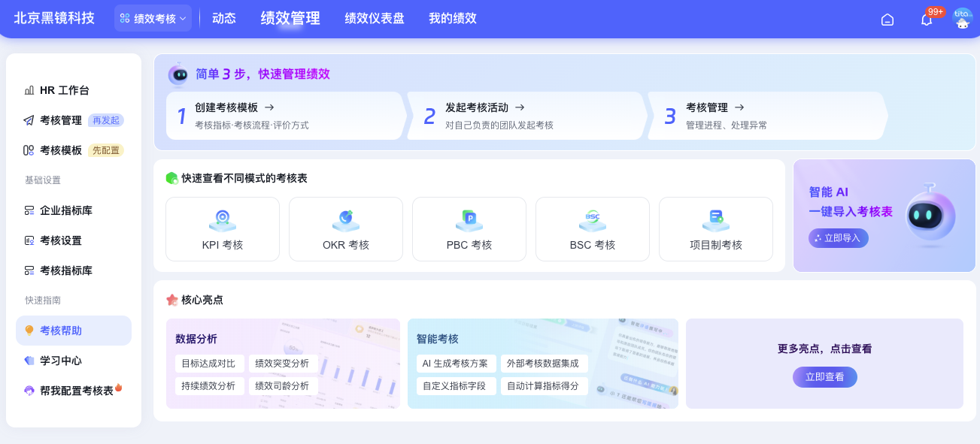Click the 立即导入 AI import button

coord(839,238)
